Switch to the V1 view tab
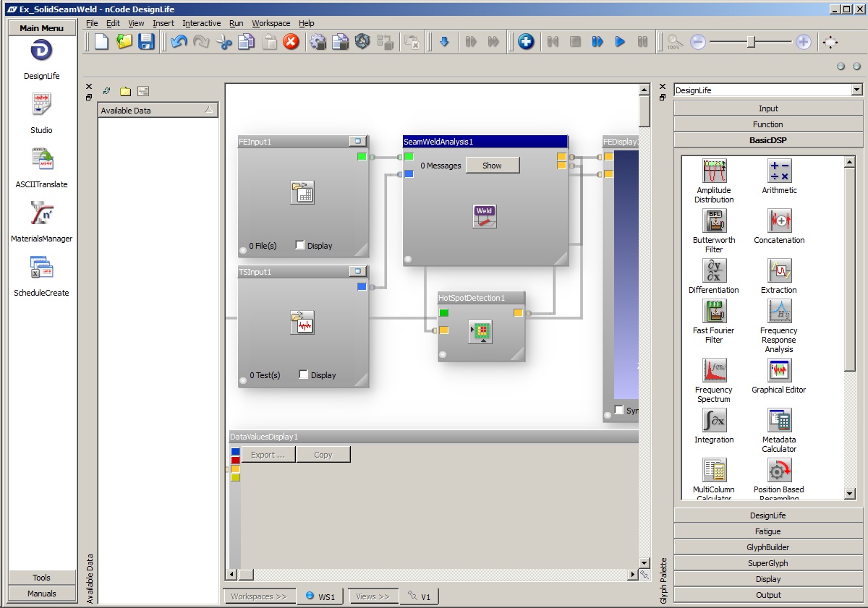Screen dimensions: 868x608 tap(420, 596)
